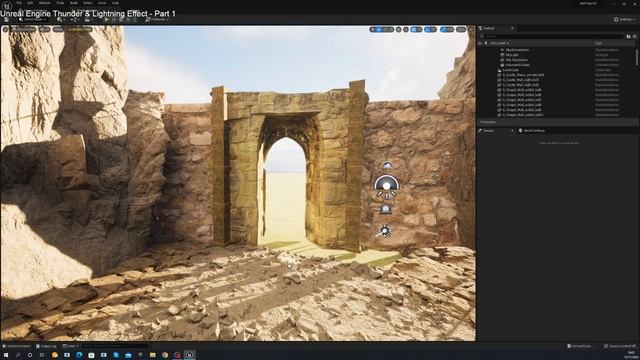Open the Output Log
Viewport: 640px width, 360px height.
click(x=46, y=346)
